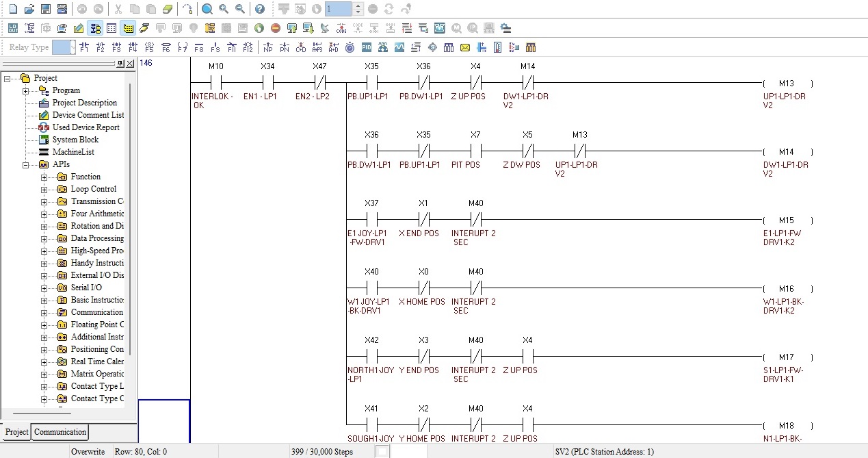Image resolution: width=868 pixels, height=458 pixels.
Task: Insert output coil with F7 tool
Action: pyautogui.click(x=183, y=47)
